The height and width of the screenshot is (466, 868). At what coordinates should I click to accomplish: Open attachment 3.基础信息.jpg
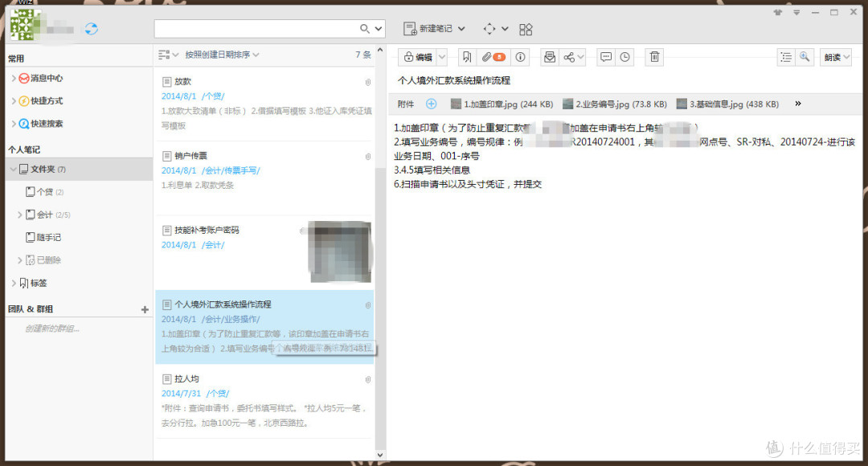[x=727, y=104]
